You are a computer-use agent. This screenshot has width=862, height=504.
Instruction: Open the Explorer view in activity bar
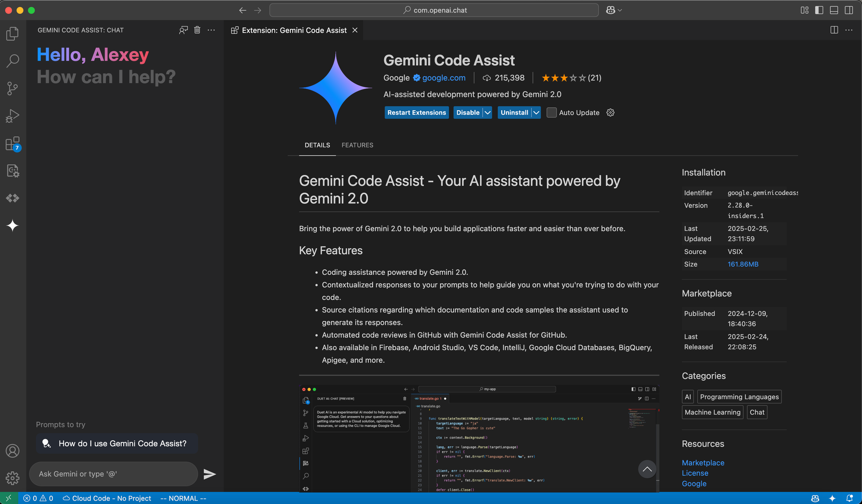tap(12, 34)
